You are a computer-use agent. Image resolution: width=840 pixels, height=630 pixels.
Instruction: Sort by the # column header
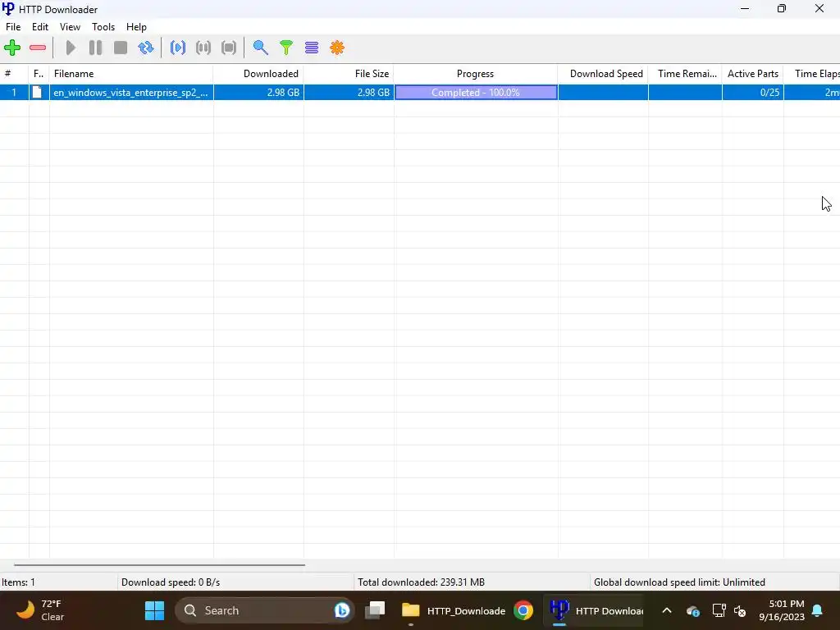tap(15, 73)
